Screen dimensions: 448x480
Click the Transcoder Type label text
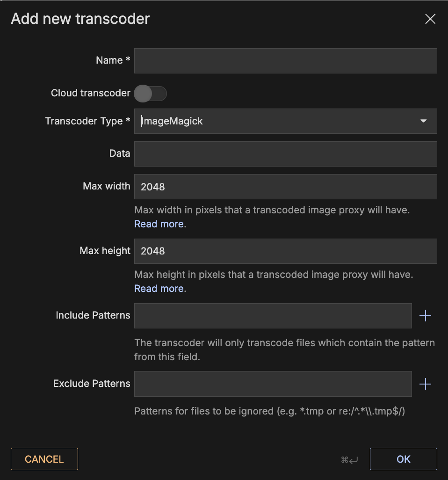[x=87, y=121]
